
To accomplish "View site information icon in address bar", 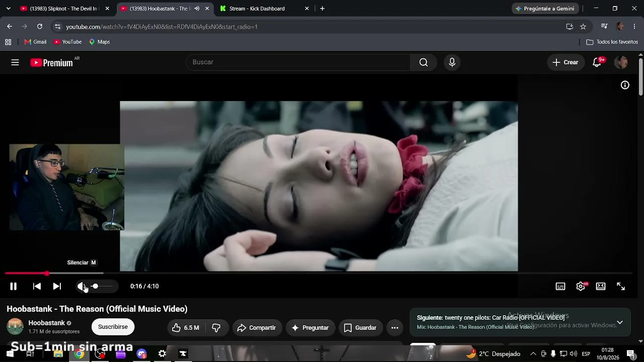I will click(57, 27).
